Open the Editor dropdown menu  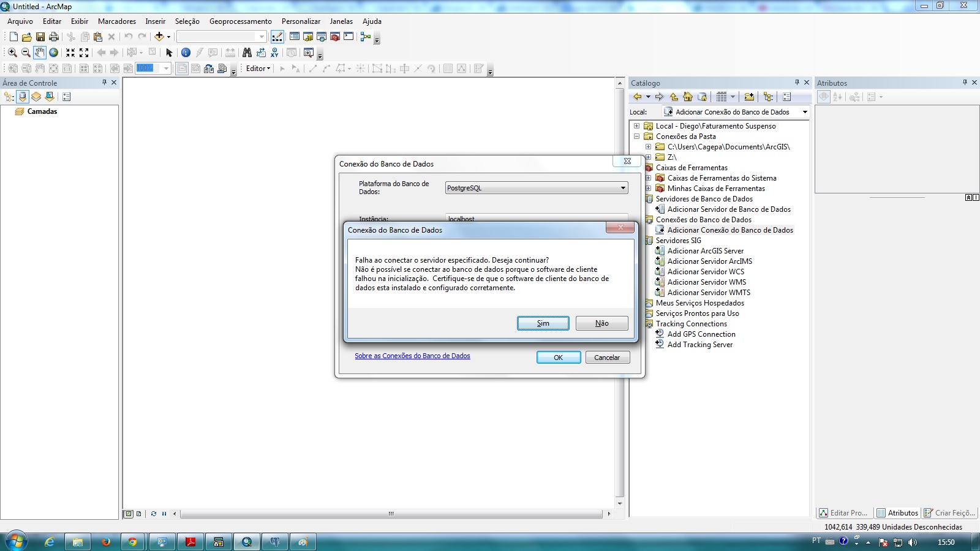click(258, 69)
